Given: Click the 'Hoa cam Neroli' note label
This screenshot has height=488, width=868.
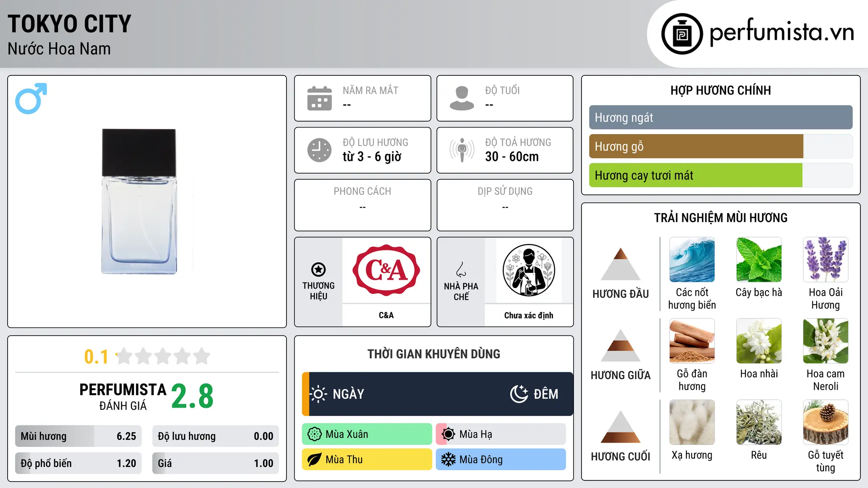Looking at the screenshot, I should pyautogui.click(x=826, y=380).
